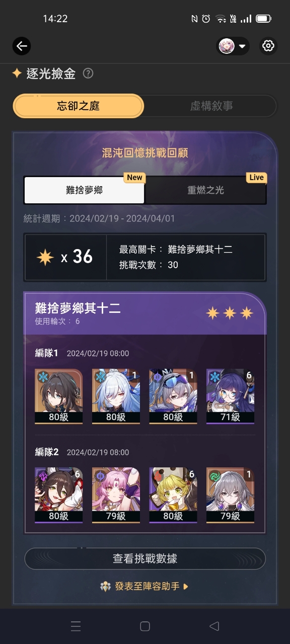The width and height of the screenshot is (290, 644).
Task: Select the 難捨夢鄉 period toggle
Action: [84, 190]
